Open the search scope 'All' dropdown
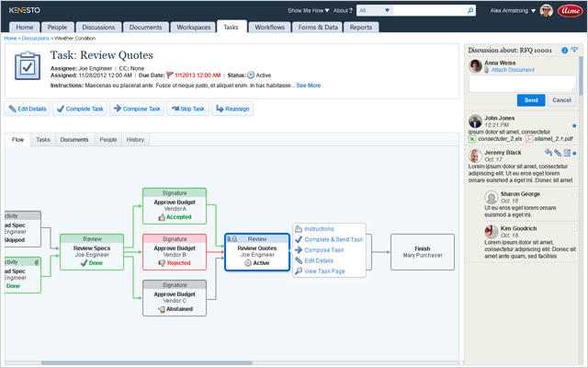 click(410, 10)
